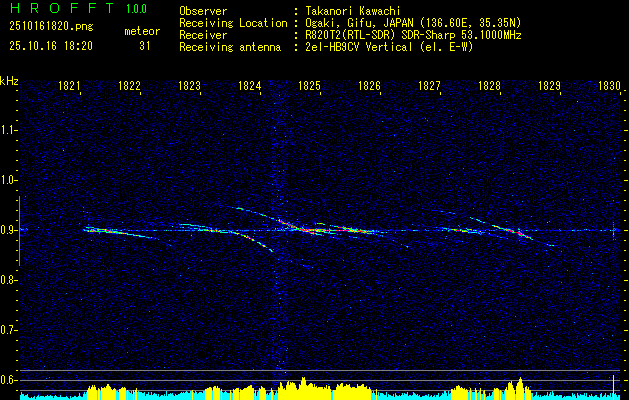Screen dimensions: 629x400
Task: Click the kHz axis unit label
Action: point(9,82)
